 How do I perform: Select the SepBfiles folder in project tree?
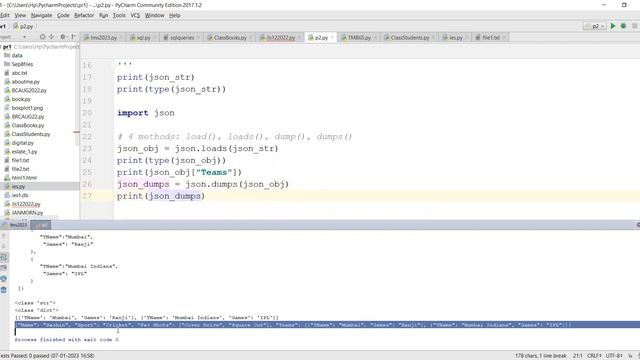(x=22, y=64)
